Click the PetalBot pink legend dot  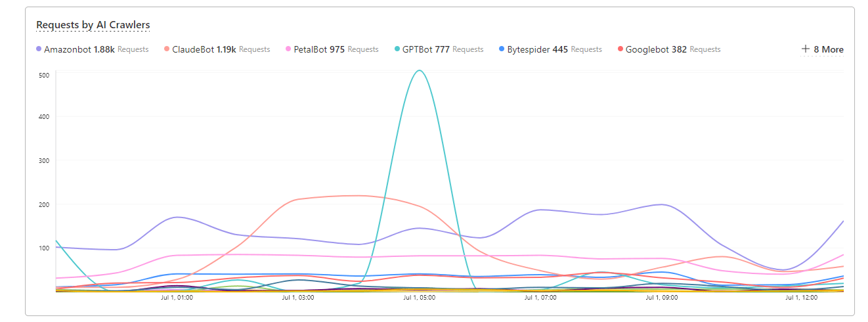(x=288, y=49)
